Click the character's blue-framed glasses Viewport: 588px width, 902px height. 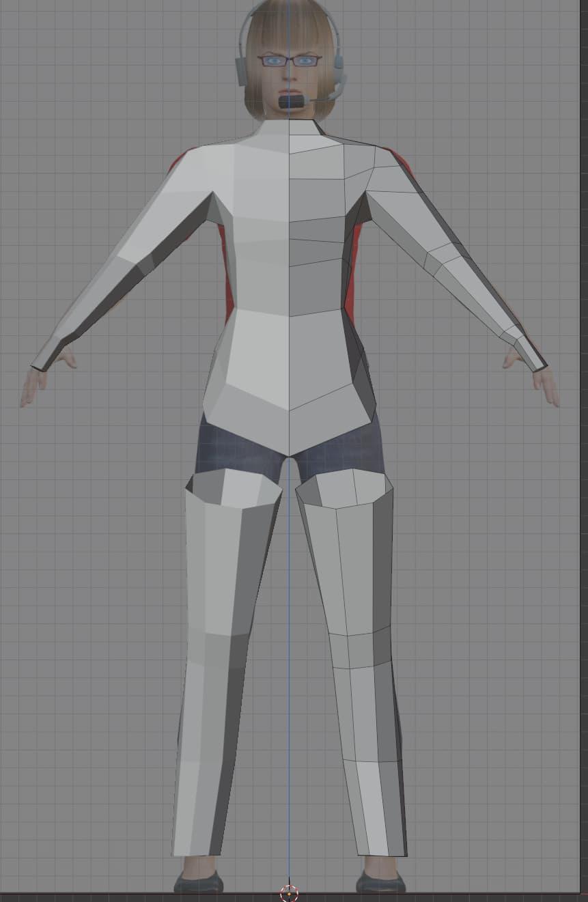pyautogui.click(x=289, y=61)
